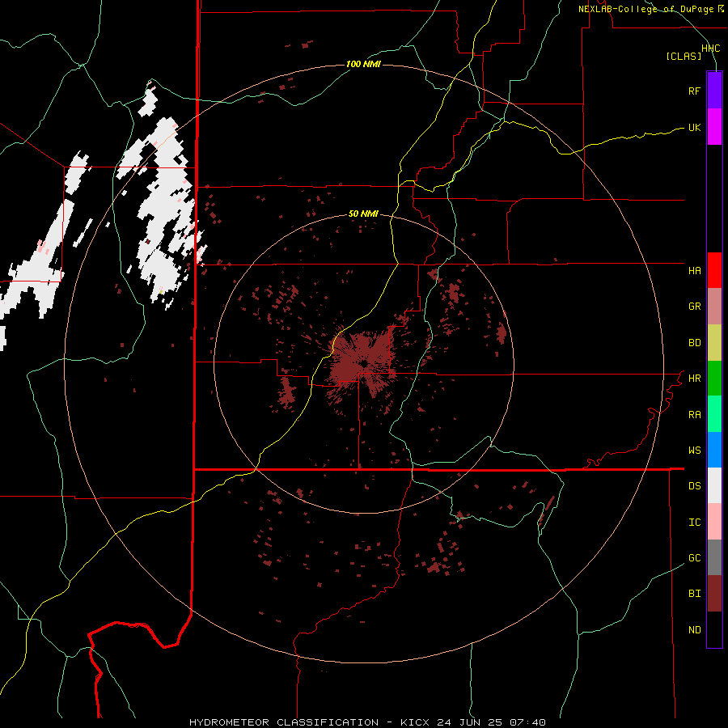The width and height of the screenshot is (728, 728).
Task: Click the 50 NMI range ring label
Action: point(363,214)
